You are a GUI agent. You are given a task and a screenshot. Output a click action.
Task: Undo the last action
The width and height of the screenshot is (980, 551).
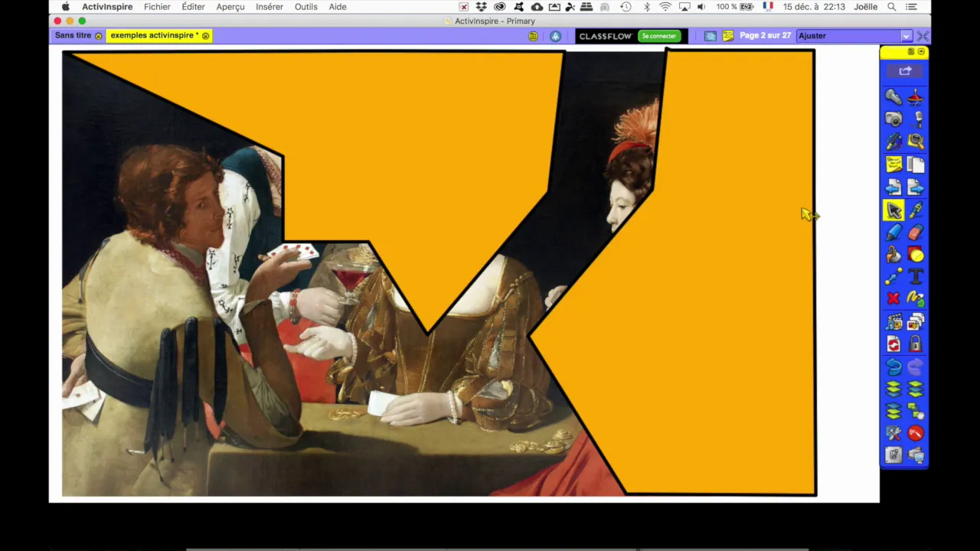[893, 367]
